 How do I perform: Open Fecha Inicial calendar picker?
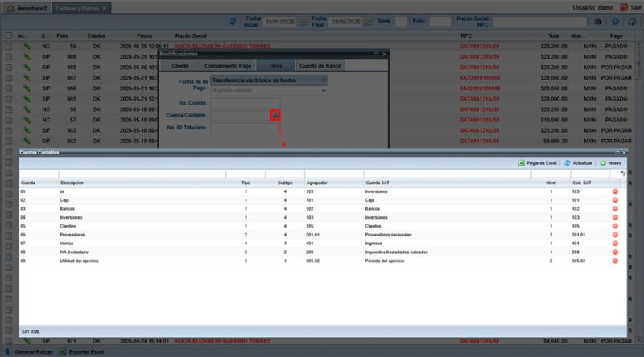(303, 22)
